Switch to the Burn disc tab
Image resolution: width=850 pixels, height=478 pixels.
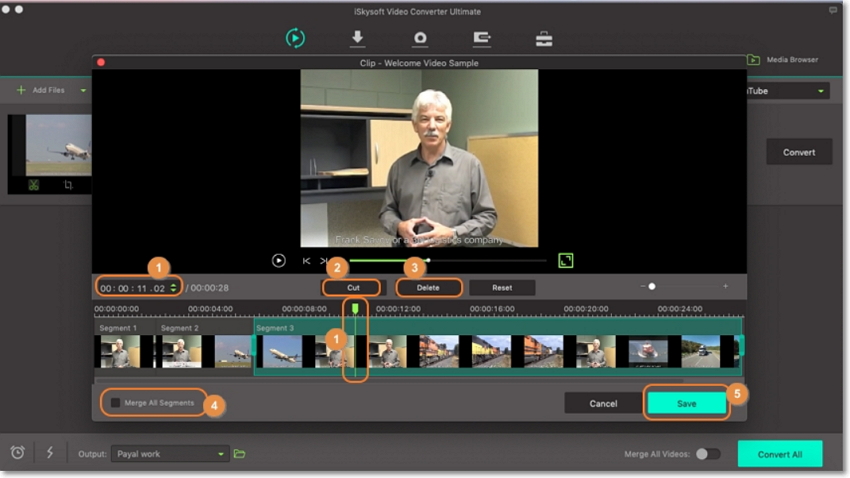[420, 38]
